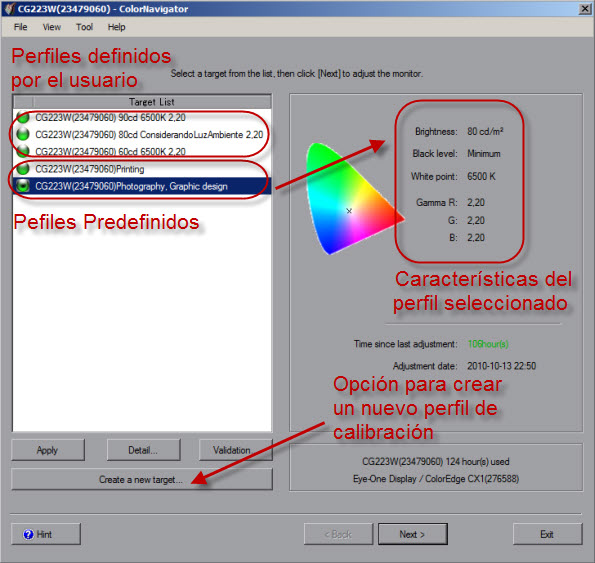Click the CG223W 124 hour(s) used text

[x=436, y=461]
